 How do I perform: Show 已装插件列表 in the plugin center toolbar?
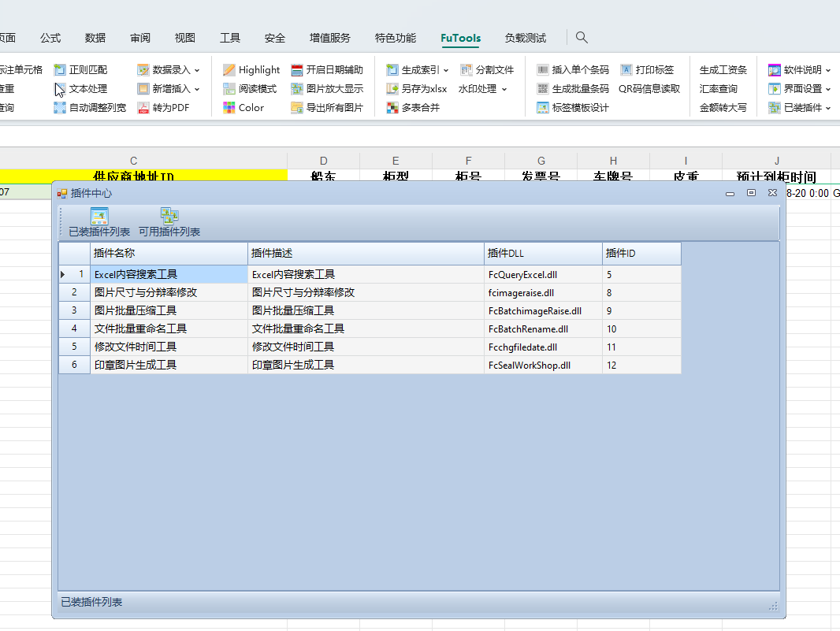coord(99,222)
